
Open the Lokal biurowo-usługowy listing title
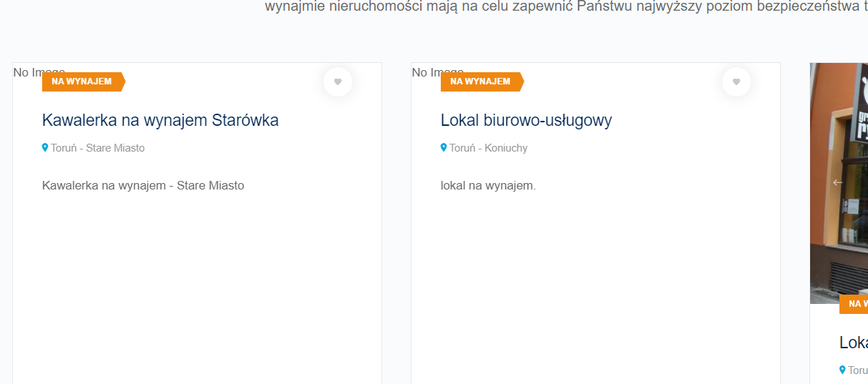(526, 120)
